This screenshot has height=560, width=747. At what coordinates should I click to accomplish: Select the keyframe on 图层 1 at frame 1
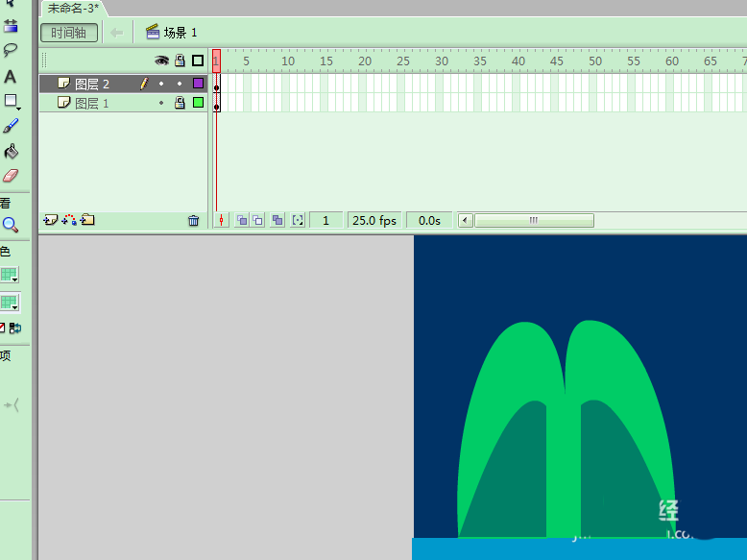(216, 103)
